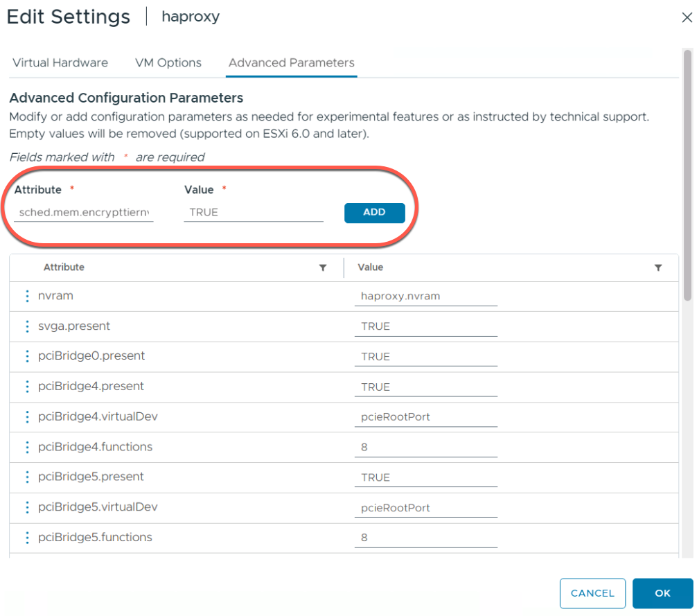Click the ADD button
The width and height of the screenshot is (697, 616).
pyautogui.click(x=374, y=213)
